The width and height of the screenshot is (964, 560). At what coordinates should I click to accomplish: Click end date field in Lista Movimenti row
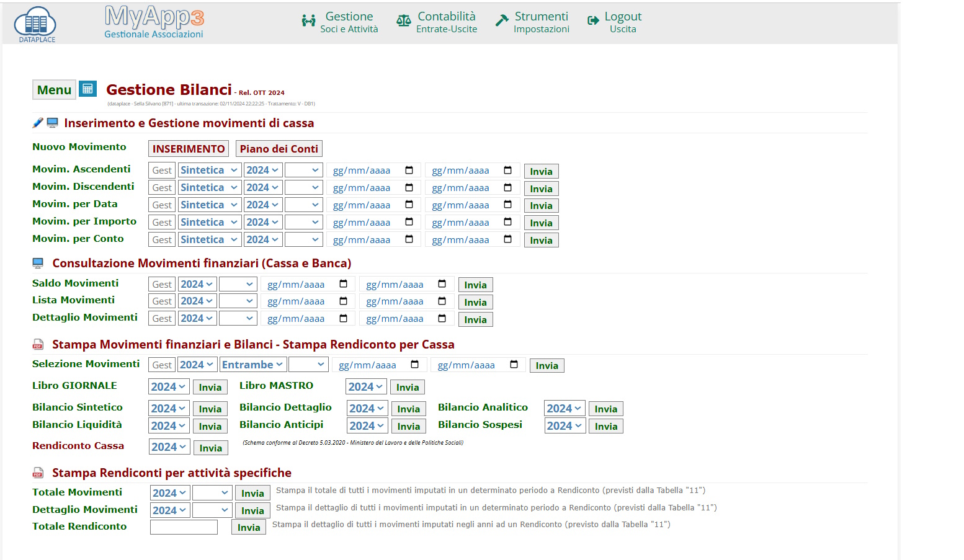406,301
